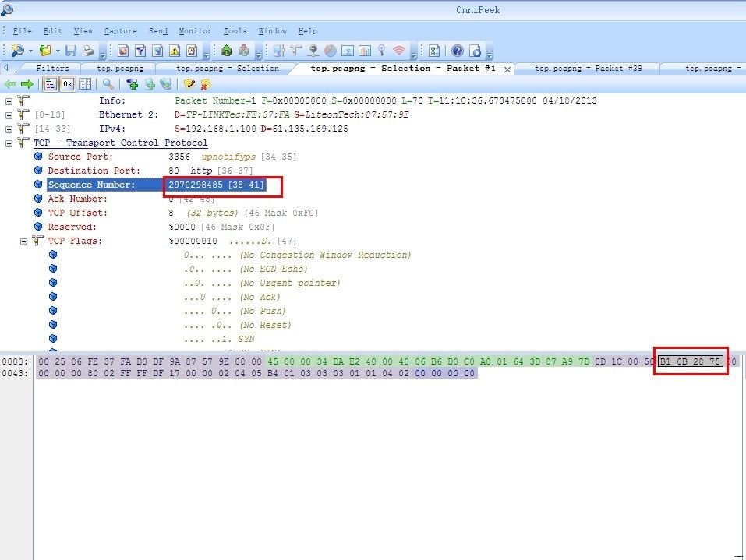Toggle the decode view button beside 0x

[x=51, y=84]
